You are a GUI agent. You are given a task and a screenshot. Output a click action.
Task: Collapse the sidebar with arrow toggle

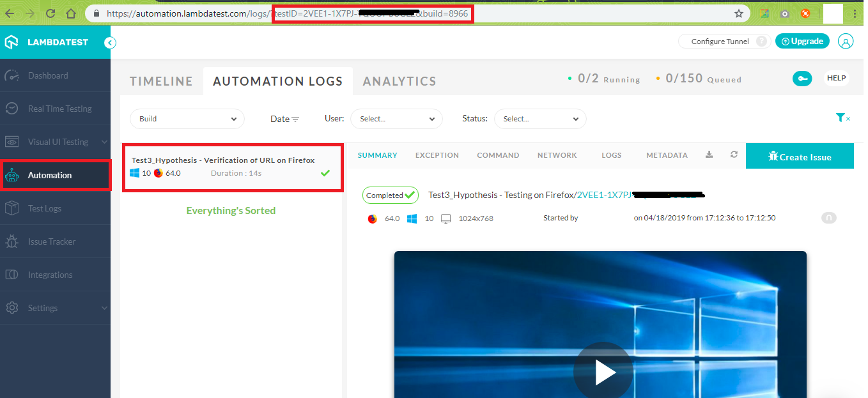click(110, 43)
